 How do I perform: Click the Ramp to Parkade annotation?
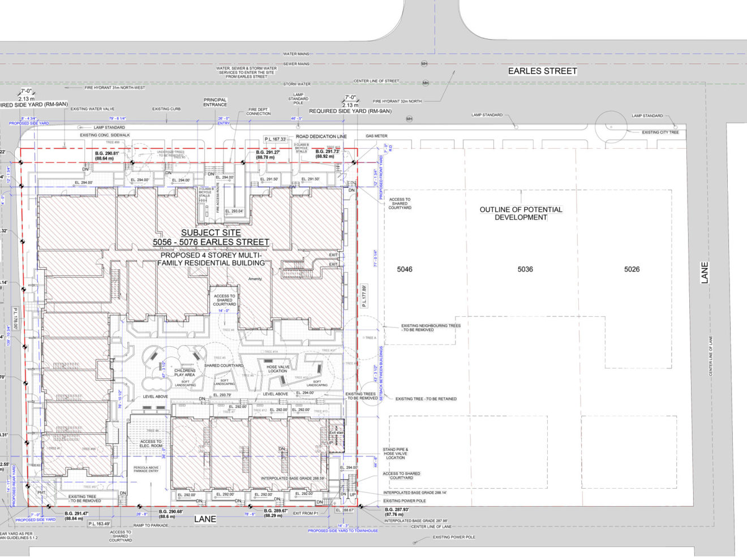151,525
